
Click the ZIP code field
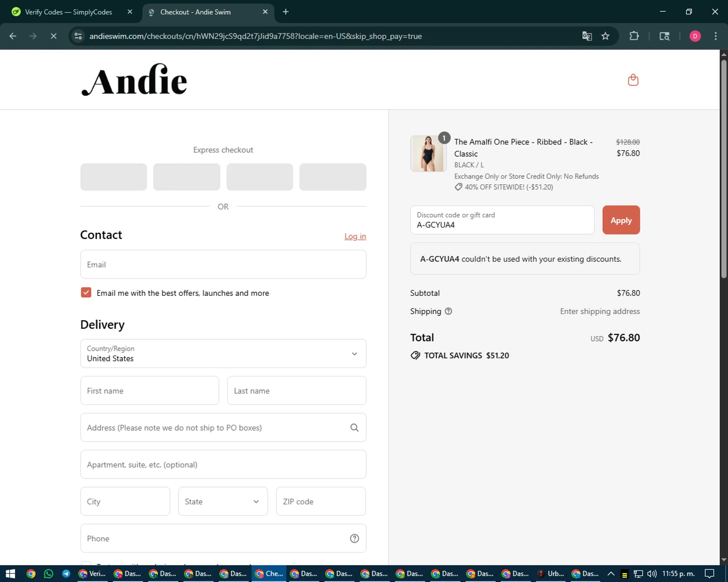(321, 501)
